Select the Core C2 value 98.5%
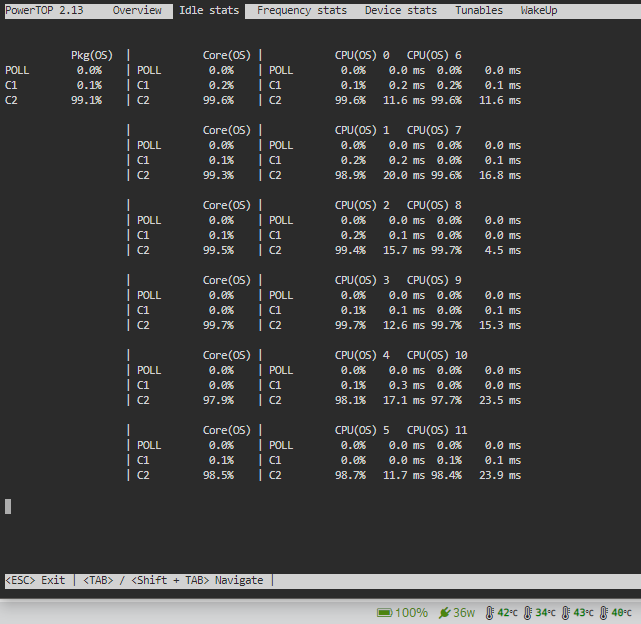The width and height of the screenshot is (641, 624). [218, 475]
